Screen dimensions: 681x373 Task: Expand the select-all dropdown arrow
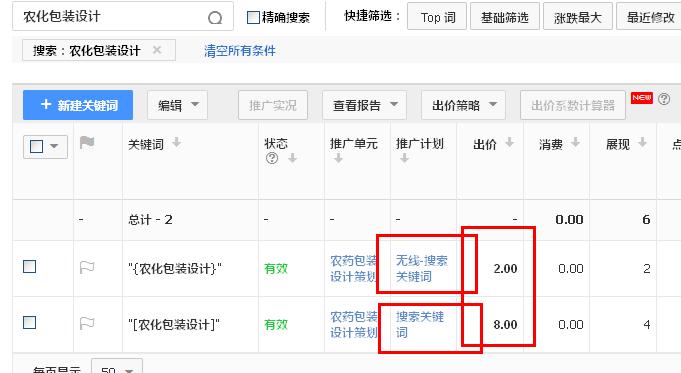coord(54,146)
